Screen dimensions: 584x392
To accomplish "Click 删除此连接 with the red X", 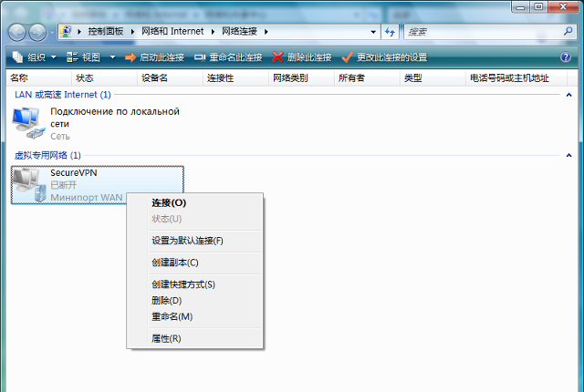I will [x=302, y=57].
